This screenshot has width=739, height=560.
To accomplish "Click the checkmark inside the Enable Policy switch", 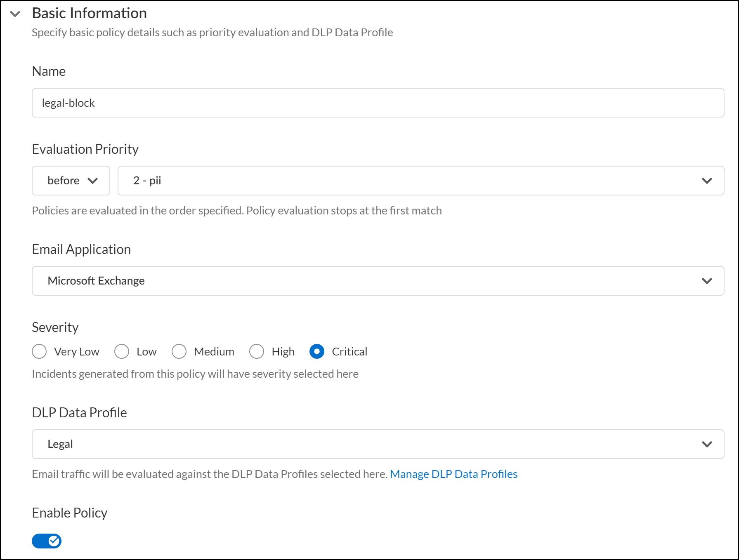I will coord(54,541).
